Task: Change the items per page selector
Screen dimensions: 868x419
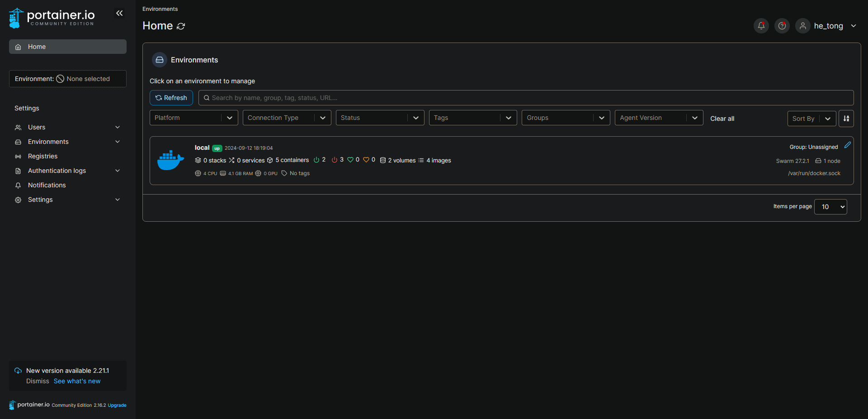Action: click(x=830, y=207)
